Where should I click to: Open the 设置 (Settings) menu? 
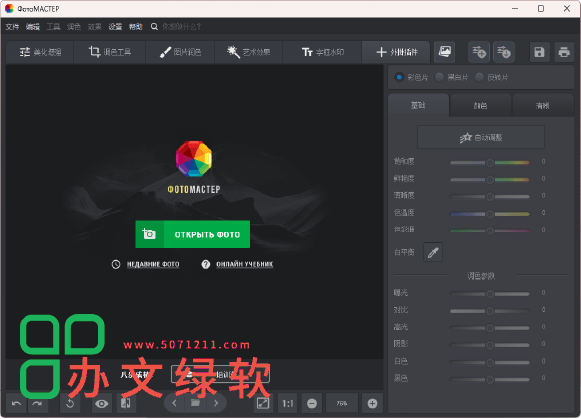point(115,27)
